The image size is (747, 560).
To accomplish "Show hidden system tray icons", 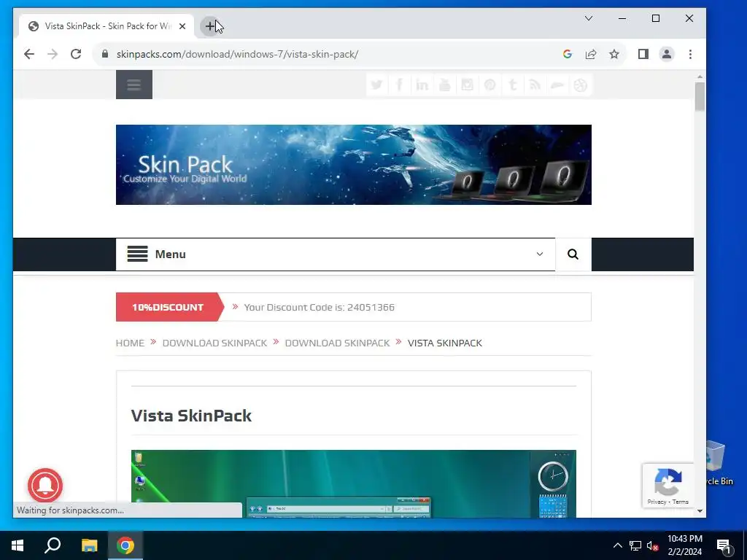I will click(x=617, y=545).
